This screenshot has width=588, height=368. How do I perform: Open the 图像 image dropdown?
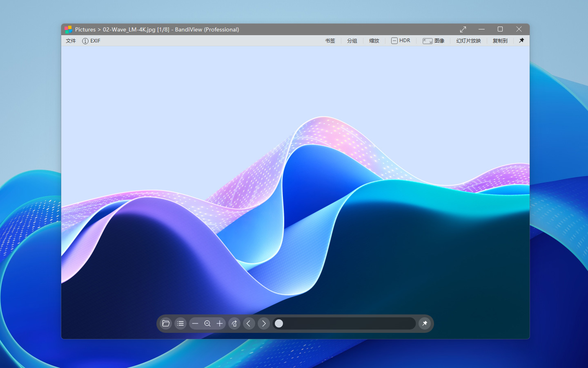(434, 41)
